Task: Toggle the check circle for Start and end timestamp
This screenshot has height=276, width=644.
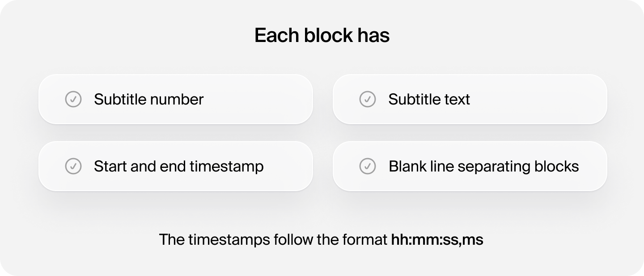Action: 73,166
